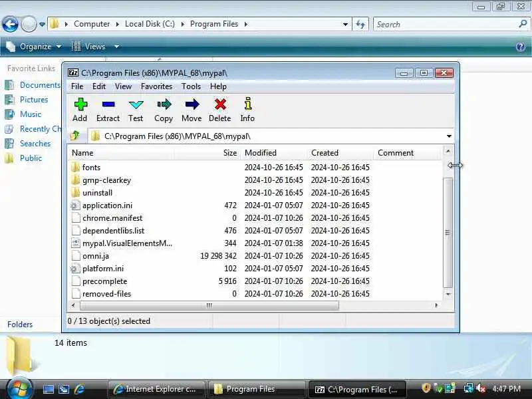Select the gmp-clearkey folder icon
This screenshot has height=399, width=532.
pos(76,180)
